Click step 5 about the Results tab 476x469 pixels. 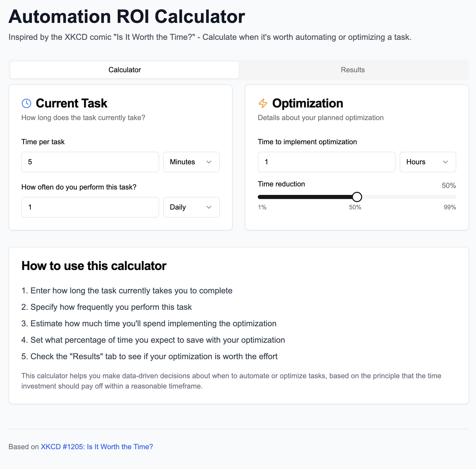click(150, 356)
